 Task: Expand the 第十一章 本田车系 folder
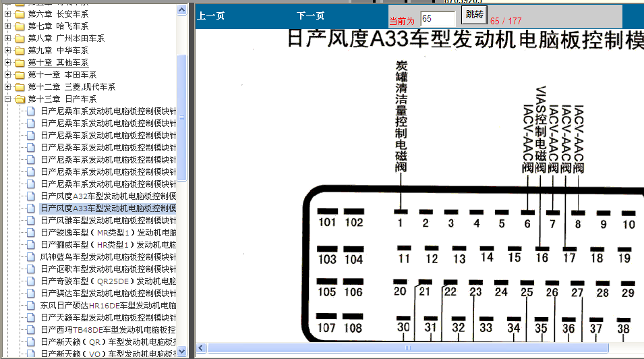7,74
